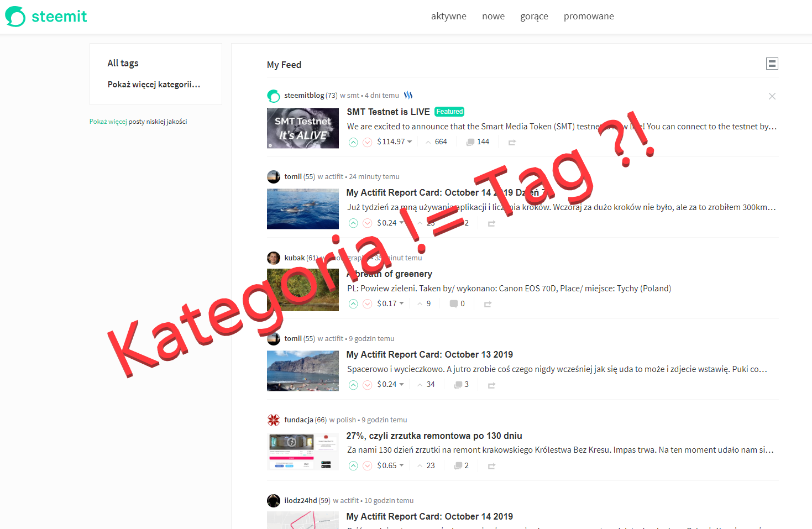Open the dolphins thumbnail of October 14 post
Image resolution: width=812 pixels, height=529 pixels.
point(303,209)
